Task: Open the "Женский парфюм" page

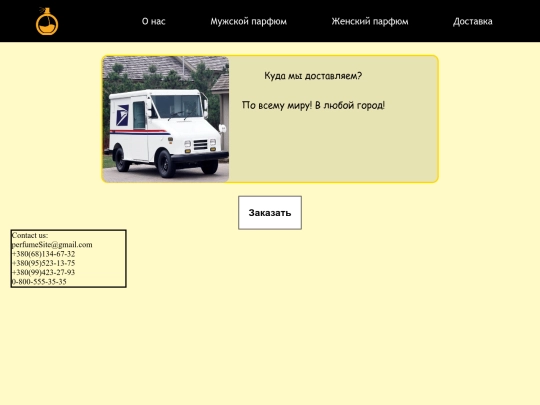Action: 370,21
